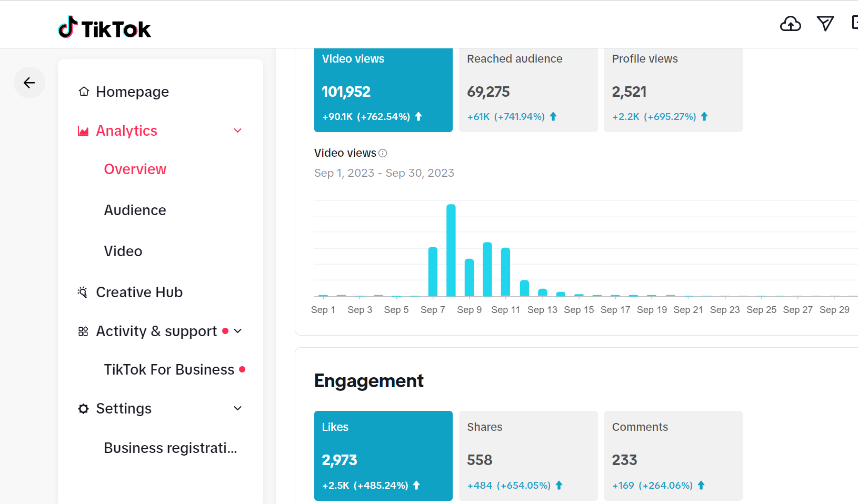Expand the Settings chevron
This screenshot has width=858, height=504.
(238, 408)
